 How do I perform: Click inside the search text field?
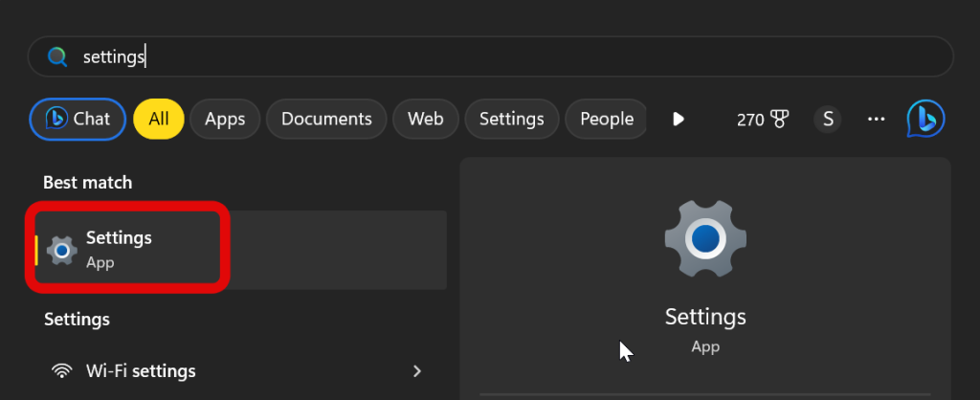pyautogui.click(x=479, y=57)
